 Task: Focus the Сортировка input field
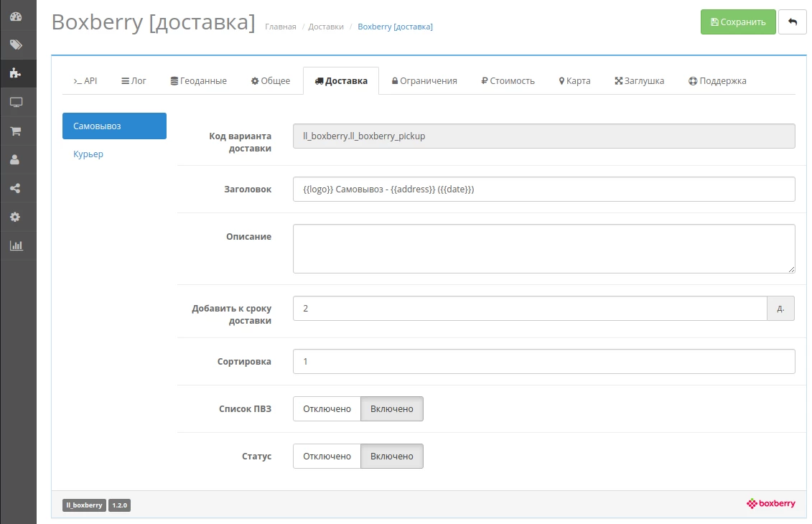543,361
